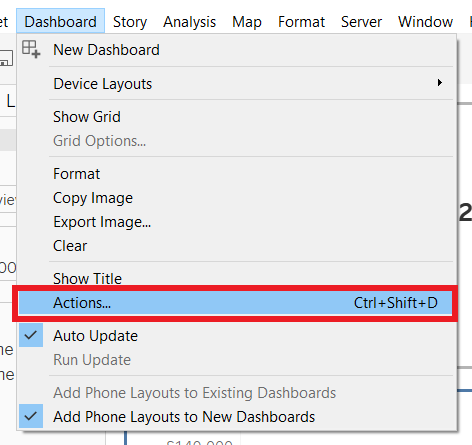Choose Show Grid option
This screenshot has width=472, height=445.
[x=237, y=117]
